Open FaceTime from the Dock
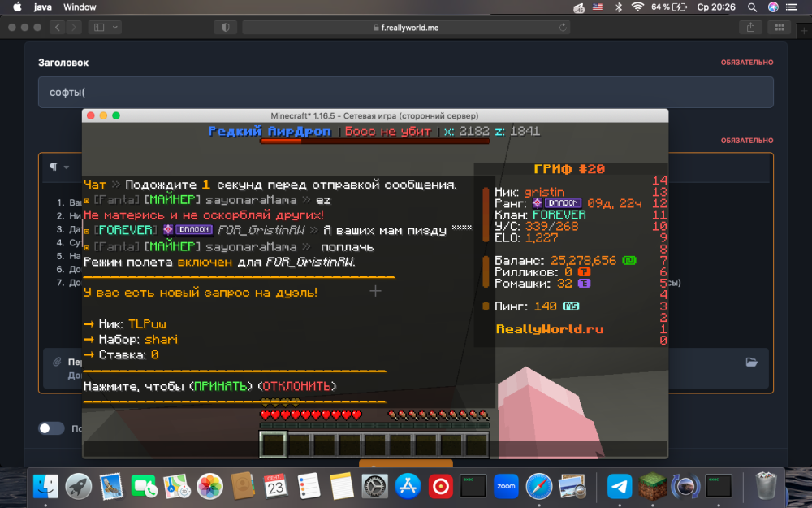The image size is (812, 508). (144, 487)
